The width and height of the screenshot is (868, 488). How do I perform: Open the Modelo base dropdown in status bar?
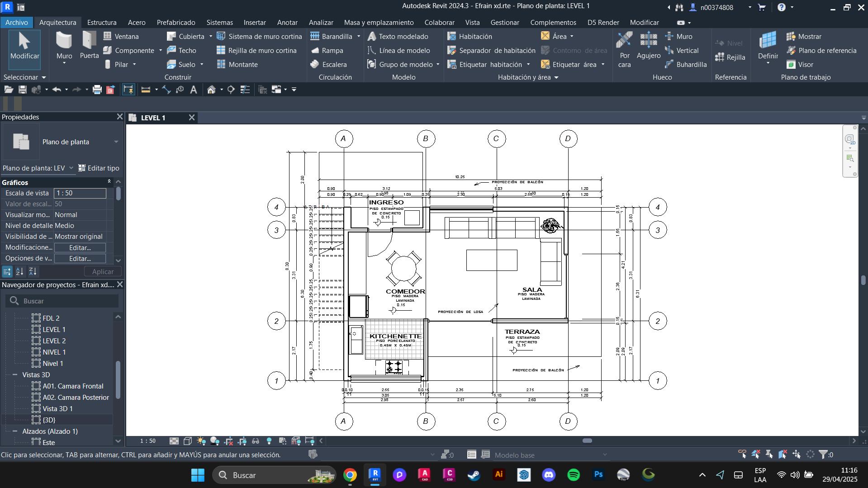550,455
